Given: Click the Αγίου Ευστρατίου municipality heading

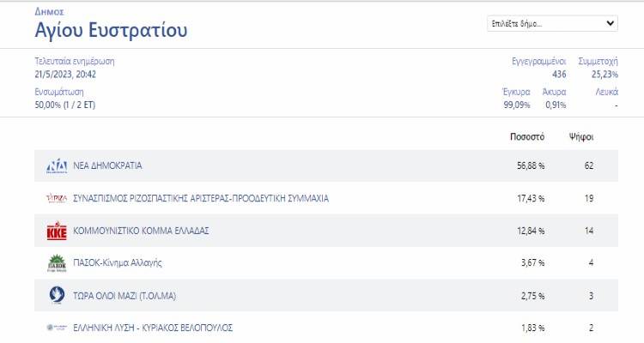Looking at the screenshot, I should 111,32.
